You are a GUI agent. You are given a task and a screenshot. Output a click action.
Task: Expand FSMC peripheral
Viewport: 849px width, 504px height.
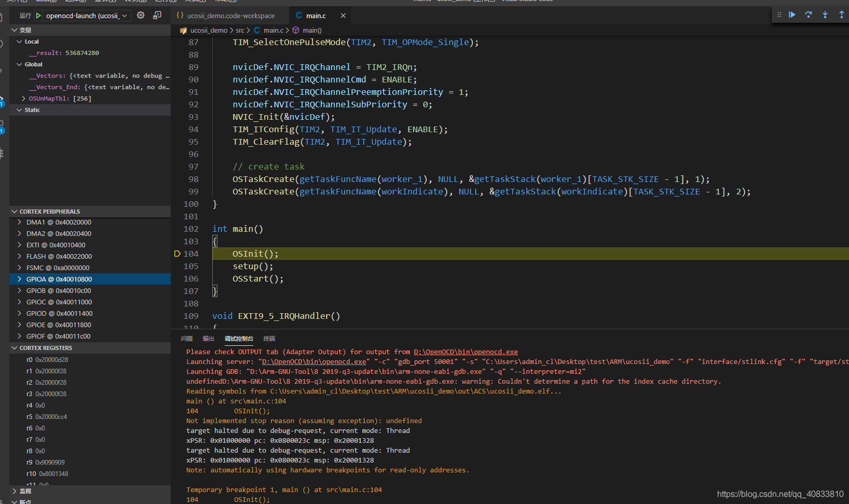pyautogui.click(x=20, y=268)
